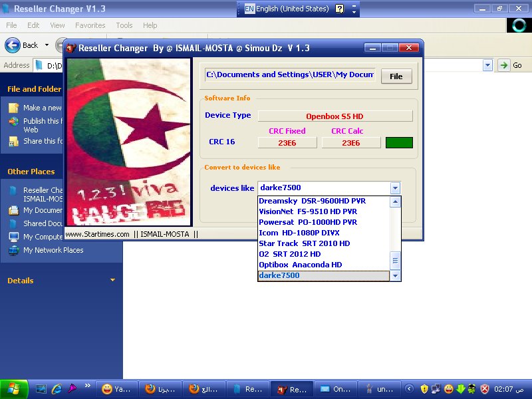This screenshot has width=532, height=399.
Task: Expand the Explorer address bar dropdown
Action: (x=487, y=65)
